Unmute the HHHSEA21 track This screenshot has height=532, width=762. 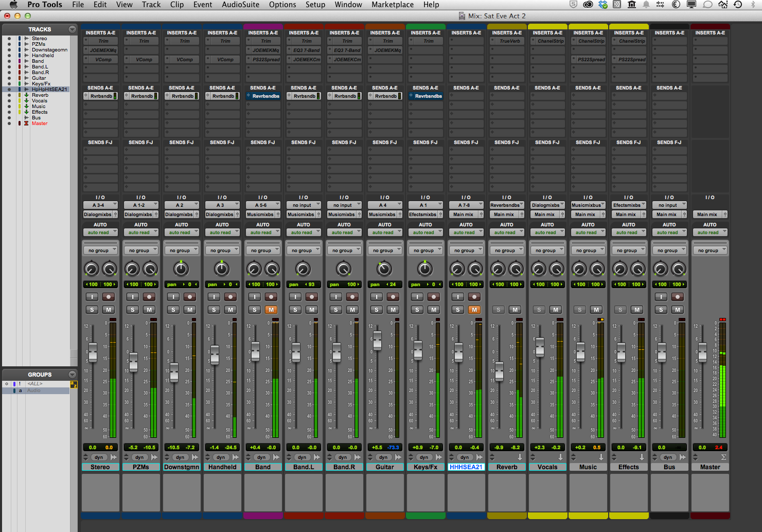point(474,310)
